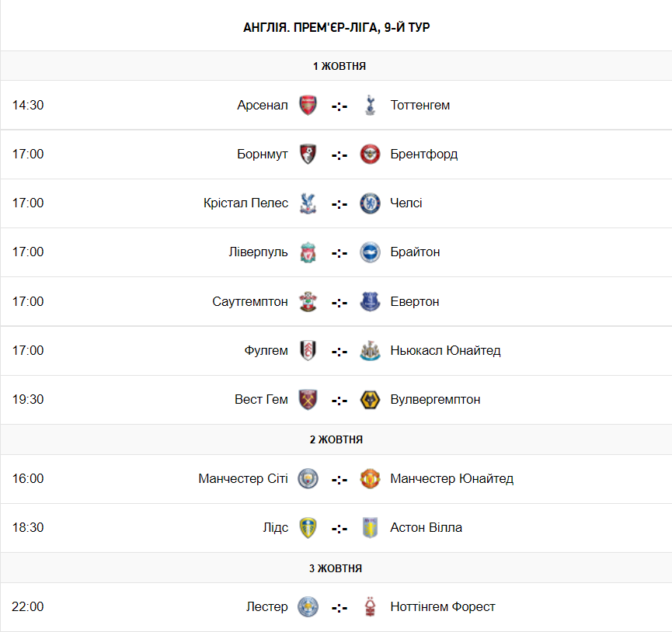The width and height of the screenshot is (672, 632).
Task: Click the Tottenham club crest
Action: tap(371, 106)
